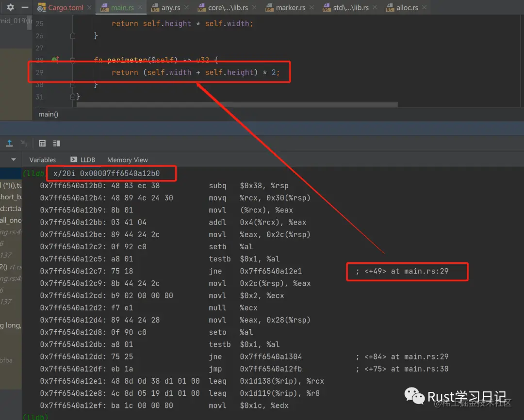Click the 'leaq 0x1d138(%rip), %rcx' instruction
Image resolution: width=524 pixels, height=420 pixels.
click(266, 381)
